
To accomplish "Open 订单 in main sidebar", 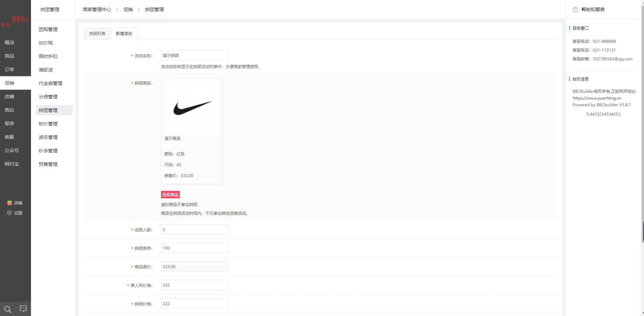I will pos(10,70).
